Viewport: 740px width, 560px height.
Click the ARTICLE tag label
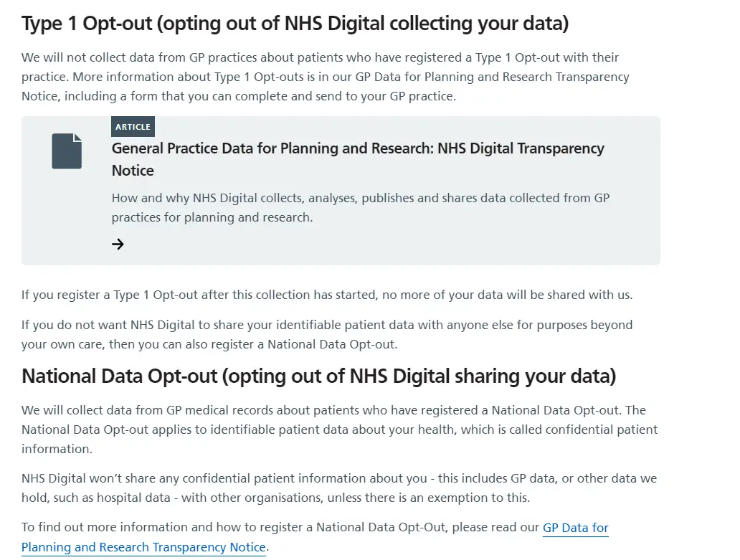133,126
